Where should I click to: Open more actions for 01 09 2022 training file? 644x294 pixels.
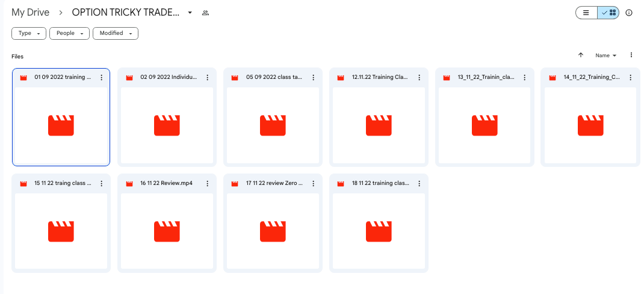click(x=101, y=78)
